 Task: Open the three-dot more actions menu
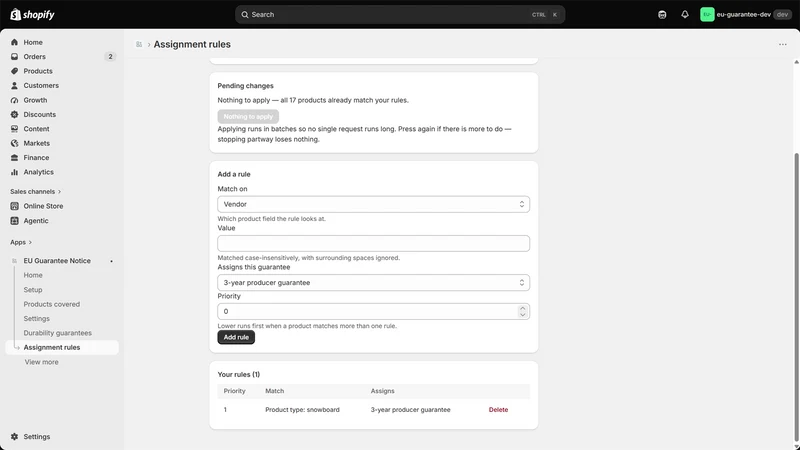pyautogui.click(x=783, y=44)
